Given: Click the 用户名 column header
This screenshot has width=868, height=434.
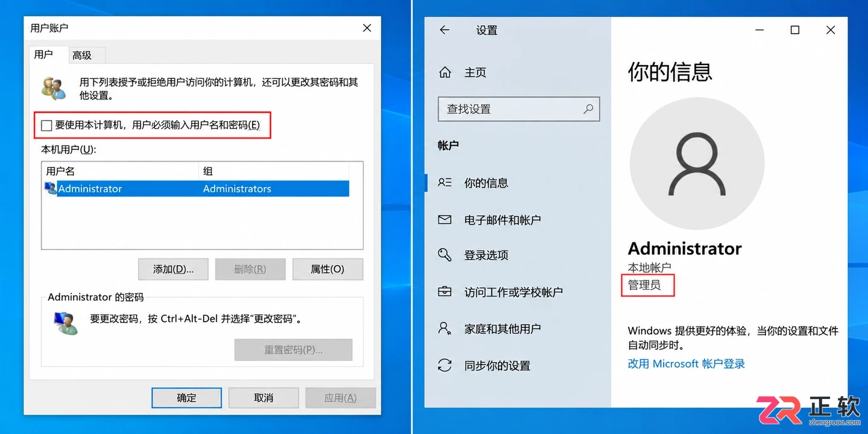Looking at the screenshot, I should click(121, 171).
